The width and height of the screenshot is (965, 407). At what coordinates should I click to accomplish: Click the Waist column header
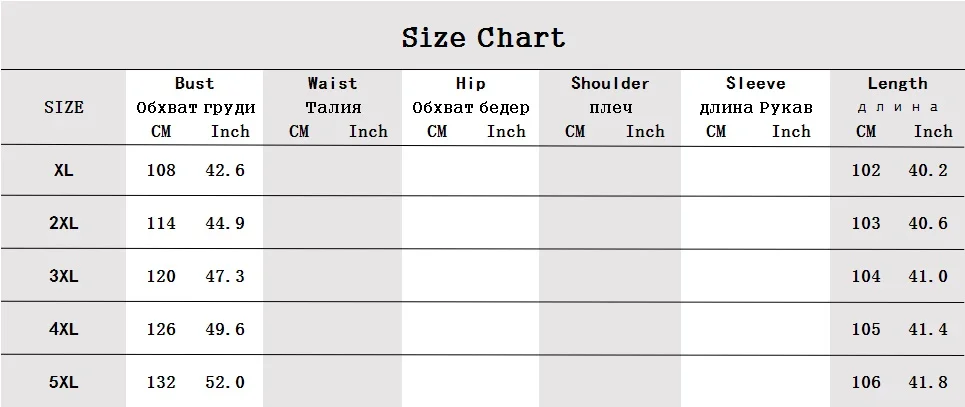click(x=332, y=84)
